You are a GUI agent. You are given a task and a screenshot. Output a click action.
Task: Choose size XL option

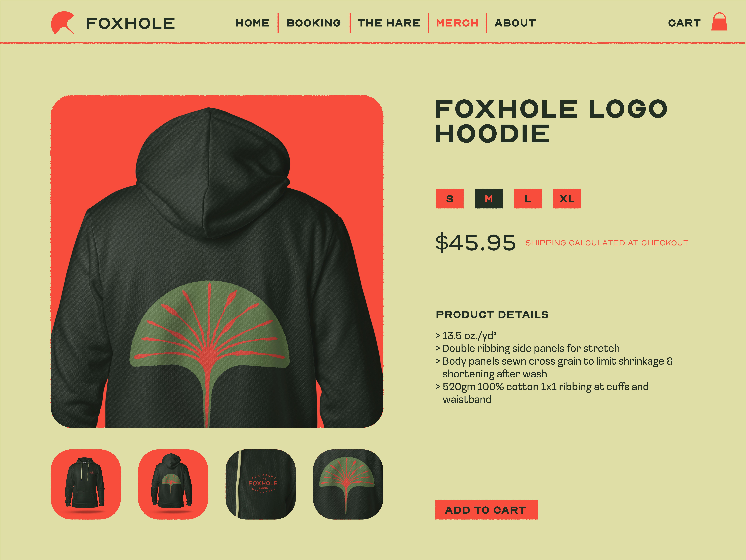click(567, 199)
